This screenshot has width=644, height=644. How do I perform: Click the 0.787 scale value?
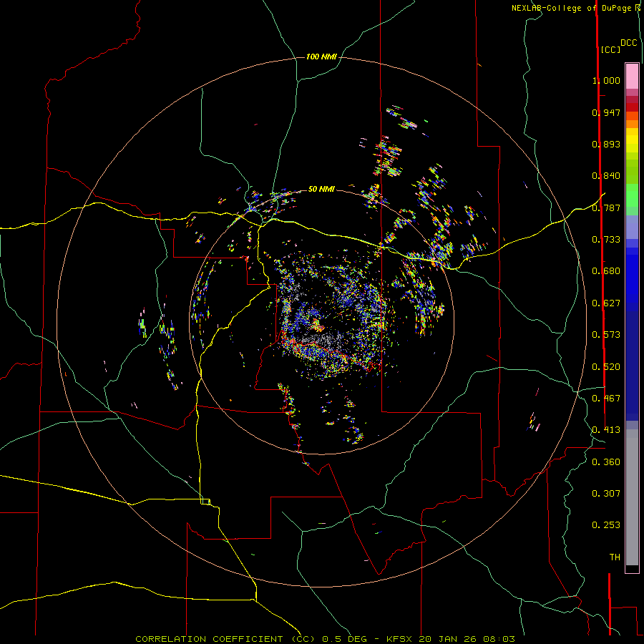(606, 208)
